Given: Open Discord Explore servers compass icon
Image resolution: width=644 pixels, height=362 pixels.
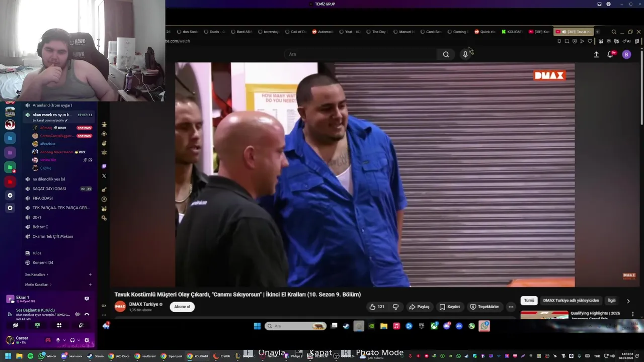Looking at the screenshot, I should coord(10,208).
